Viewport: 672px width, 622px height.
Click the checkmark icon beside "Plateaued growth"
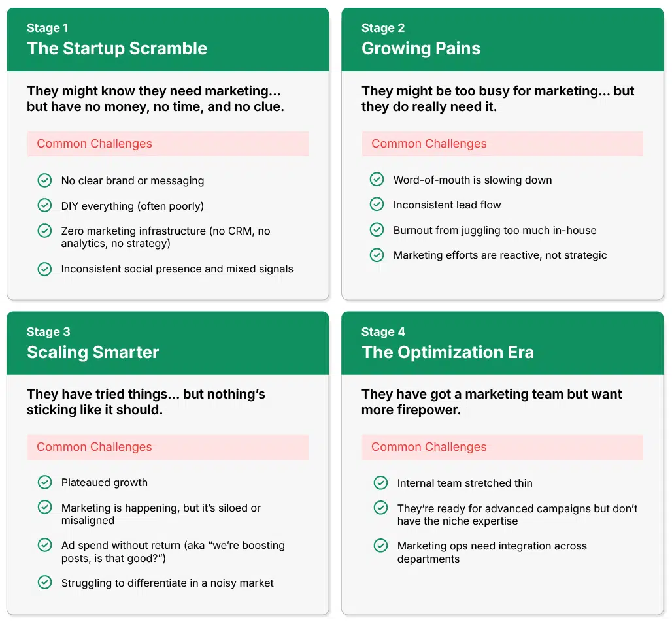coord(44,482)
